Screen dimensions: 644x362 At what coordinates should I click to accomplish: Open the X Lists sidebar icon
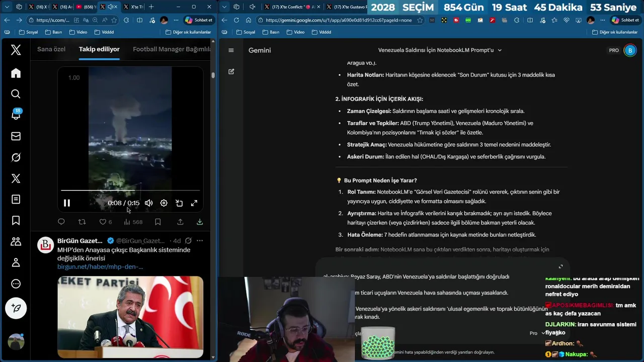click(x=16, y=199)
